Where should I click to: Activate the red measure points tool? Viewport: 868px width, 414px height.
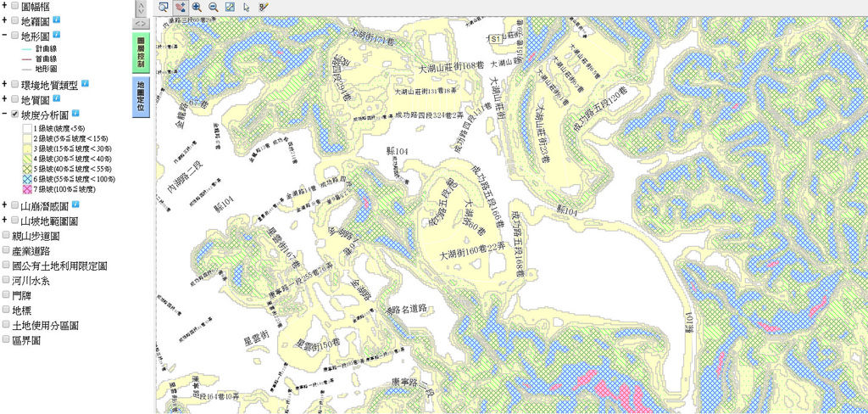coord(180,7)
